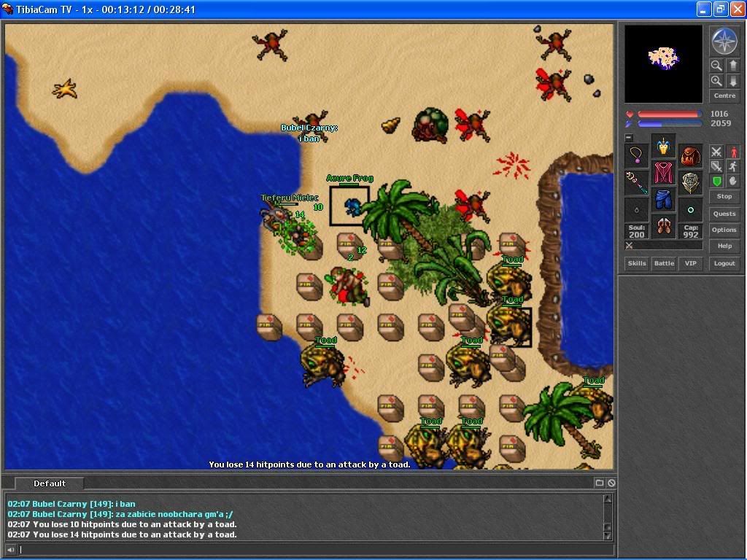Click hitpoints value 1016
This screenshot has width=747, height=560.
pyautogui.click(x=719, y=114)
